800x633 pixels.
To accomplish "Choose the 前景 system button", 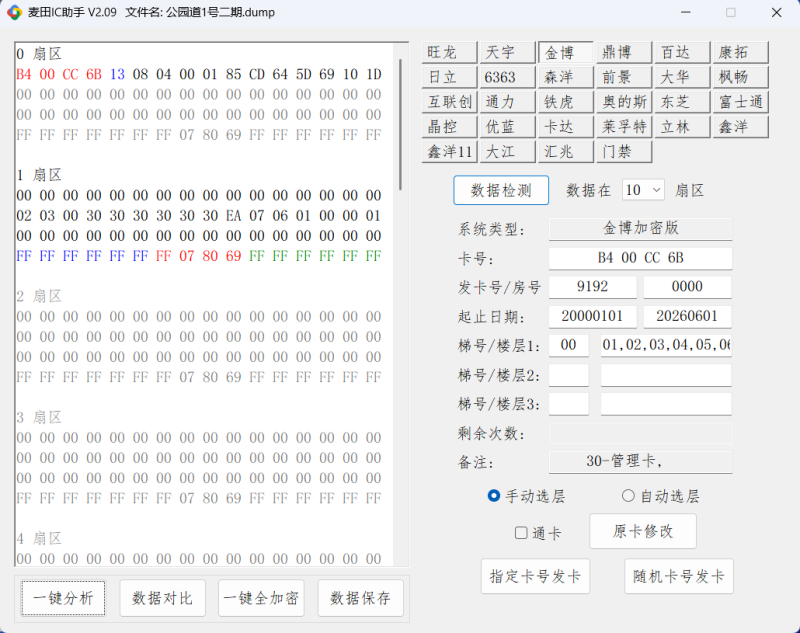I will pos(624,77).
